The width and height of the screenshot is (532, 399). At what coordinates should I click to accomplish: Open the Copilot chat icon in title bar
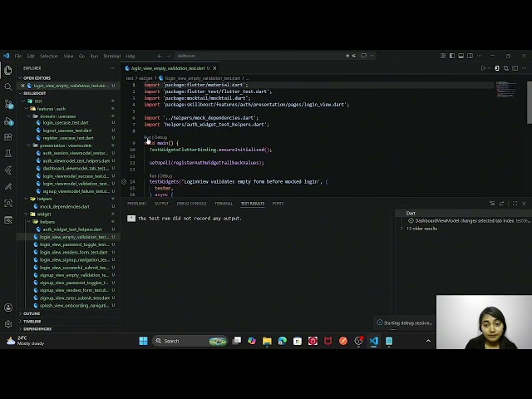(364, 56)
